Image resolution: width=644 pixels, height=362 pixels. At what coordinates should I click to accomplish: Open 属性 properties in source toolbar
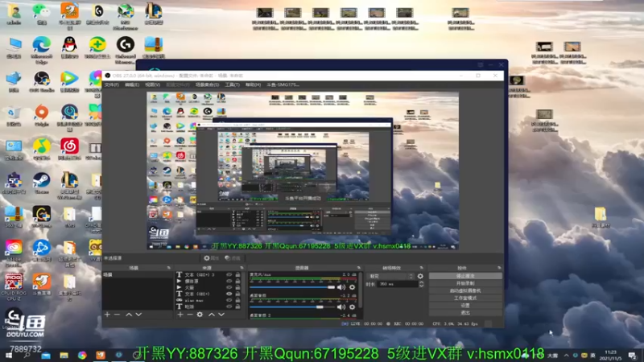point(212,258)
